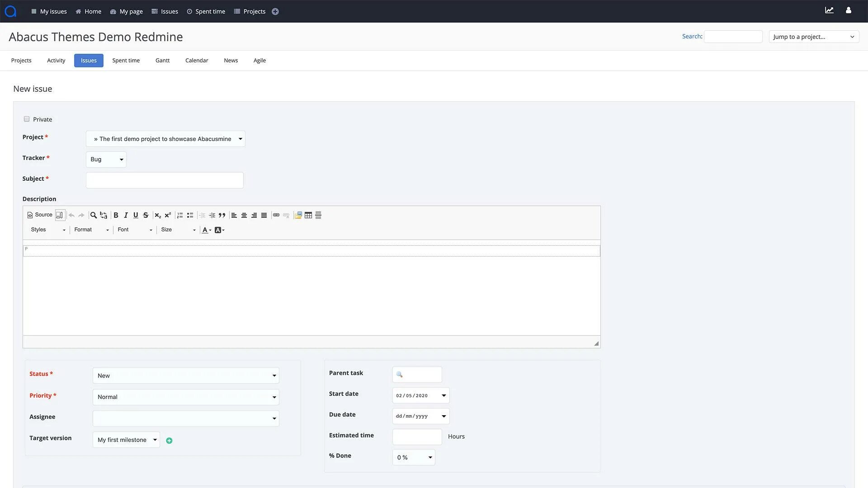Click the strikethrough formatting icon
The height and width of the screenshot is (488, 868).
tap(146, 215)
